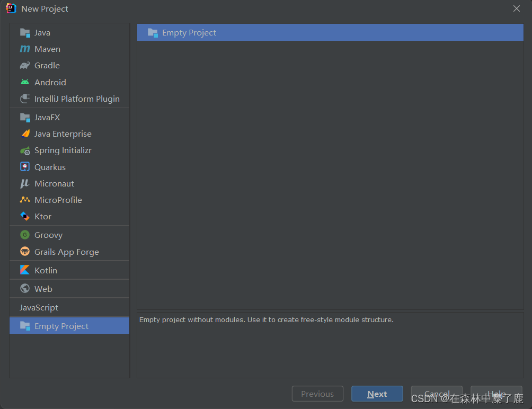Image resolution: width=532 pixels, height=409 pixels.
Task: Close the New Project window
Action: pos(517,9)
